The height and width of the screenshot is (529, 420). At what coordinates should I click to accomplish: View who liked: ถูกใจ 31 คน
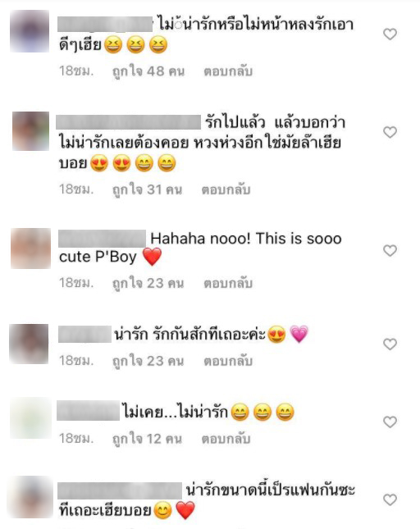(x=147, y=189)
